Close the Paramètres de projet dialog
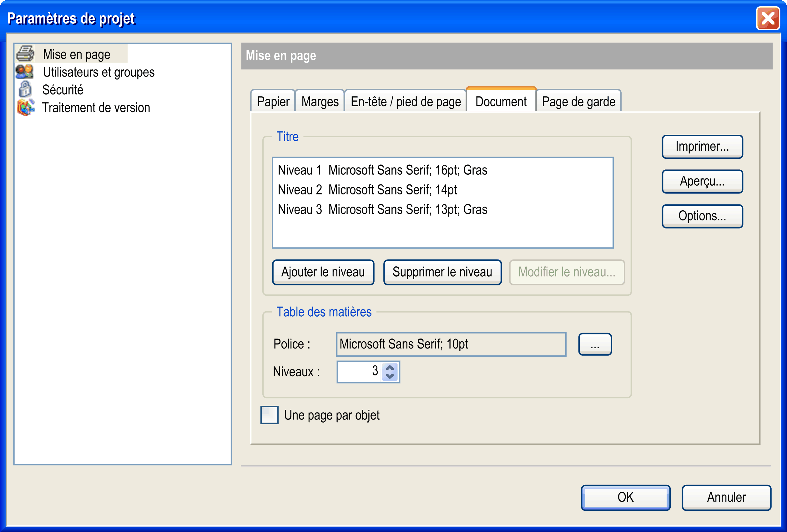The width and height of the screenshot is (787, 532). pos(768,18)
